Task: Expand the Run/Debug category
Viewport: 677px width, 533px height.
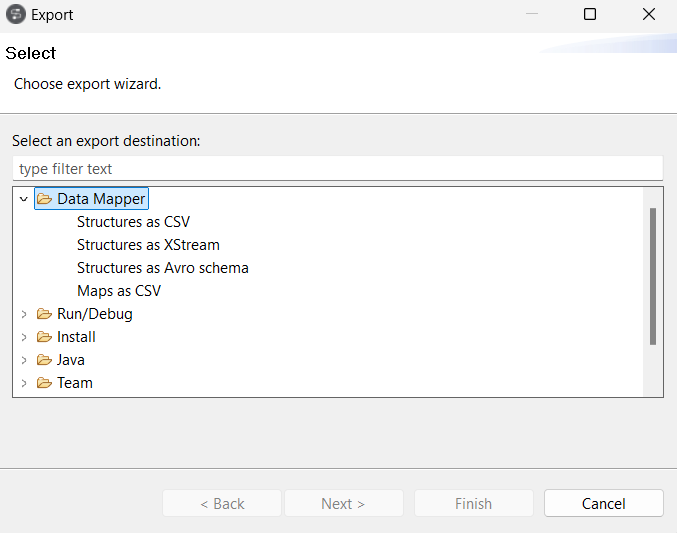Action: [24, 314]
